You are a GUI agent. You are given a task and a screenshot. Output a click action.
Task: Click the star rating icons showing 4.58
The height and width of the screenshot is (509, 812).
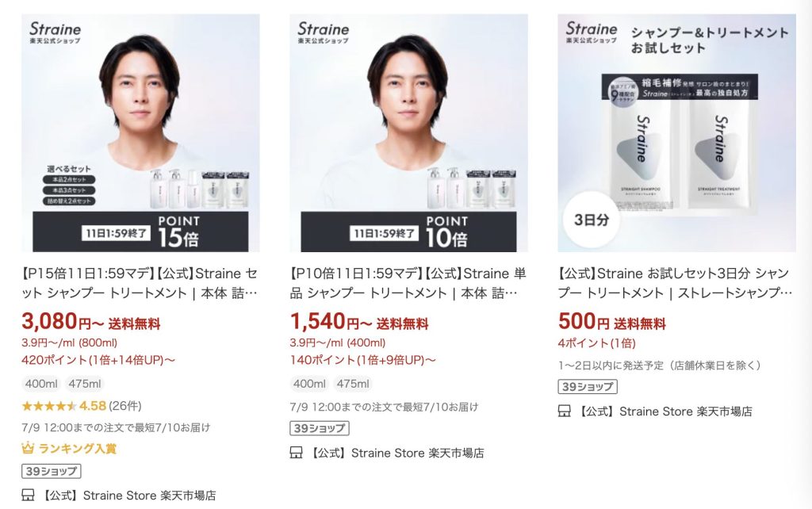tap(49, 406)
